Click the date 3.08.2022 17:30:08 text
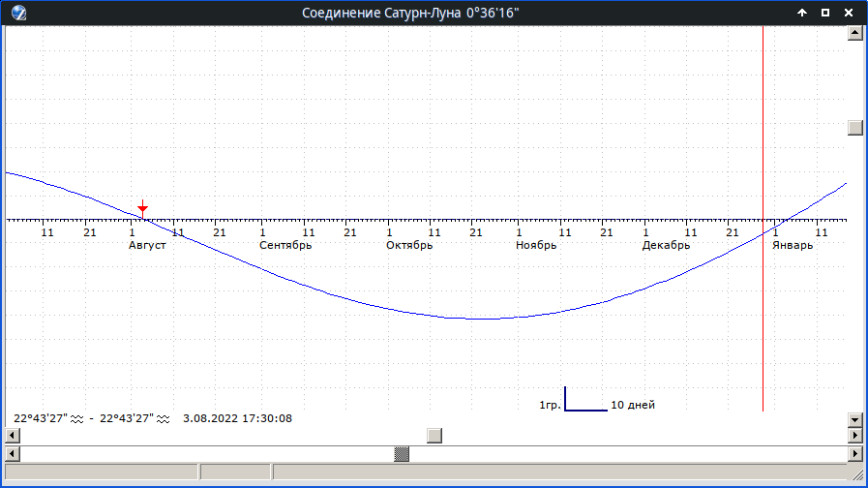 pyautogui.click(x=237, y=418)
